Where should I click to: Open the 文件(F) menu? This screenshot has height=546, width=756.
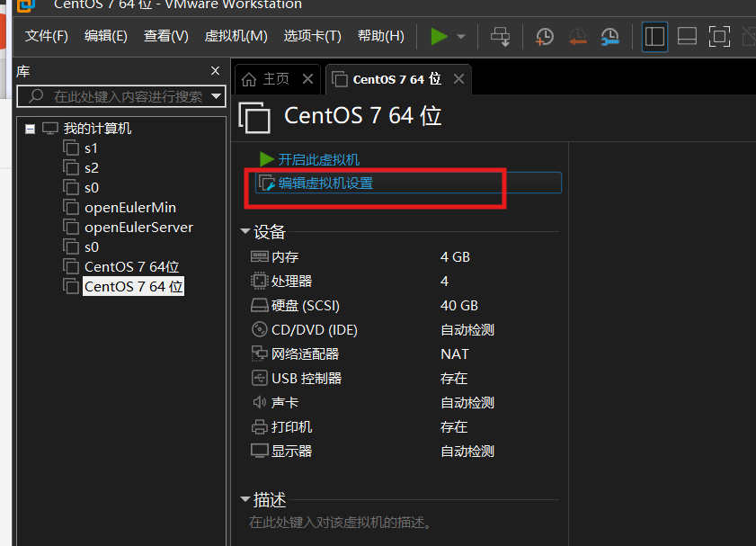pyautogui.click(x=47, y=36)
